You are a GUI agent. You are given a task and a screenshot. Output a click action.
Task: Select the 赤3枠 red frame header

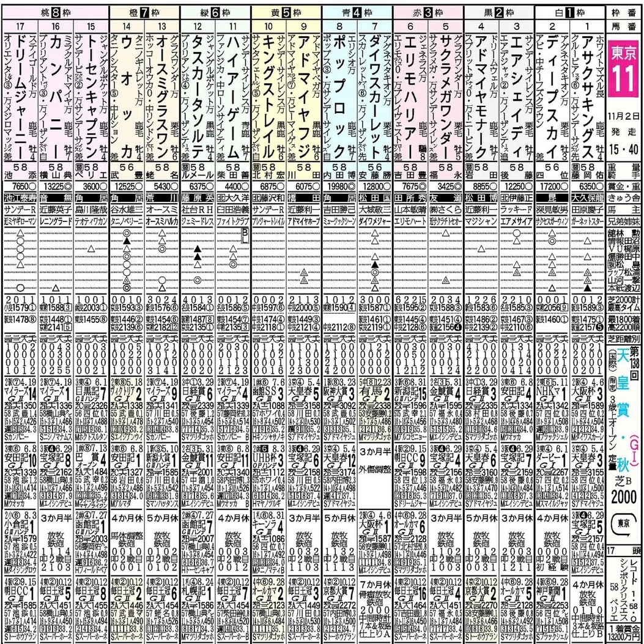click(x=428, y=13)
